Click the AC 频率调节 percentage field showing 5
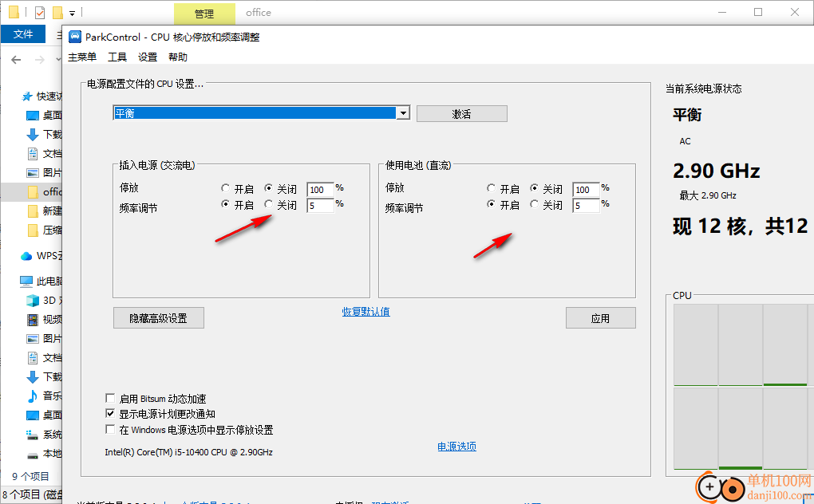This screenshot has height=504, width=814. pyautogui.click(x=320, y=205)
